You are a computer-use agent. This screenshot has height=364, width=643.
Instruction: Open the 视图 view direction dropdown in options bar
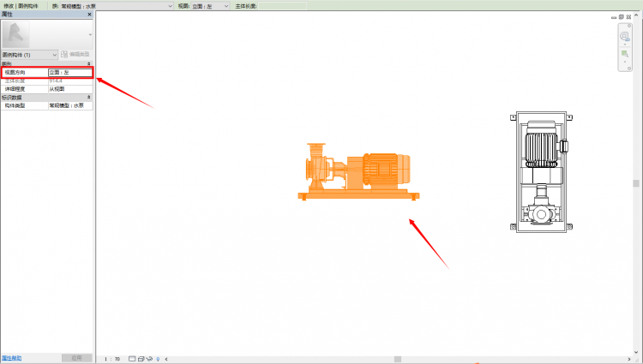(x=210, y=6)
